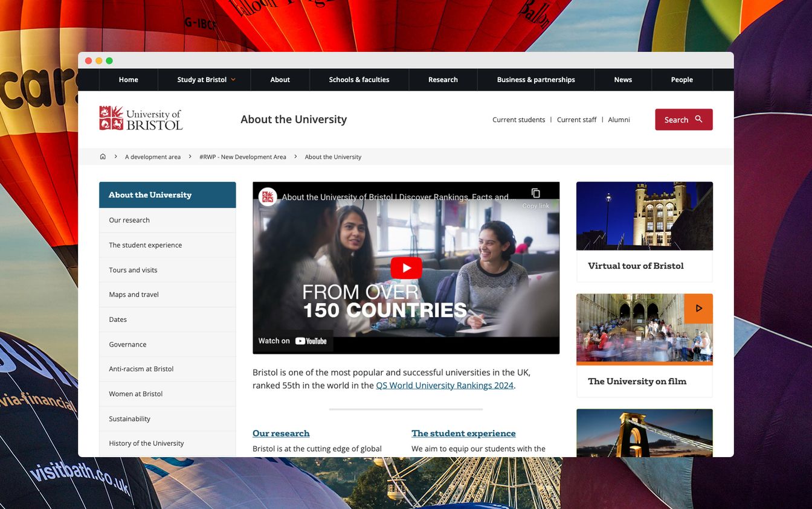Minimize the browser window
812x509 pixels.
(99, 60)
